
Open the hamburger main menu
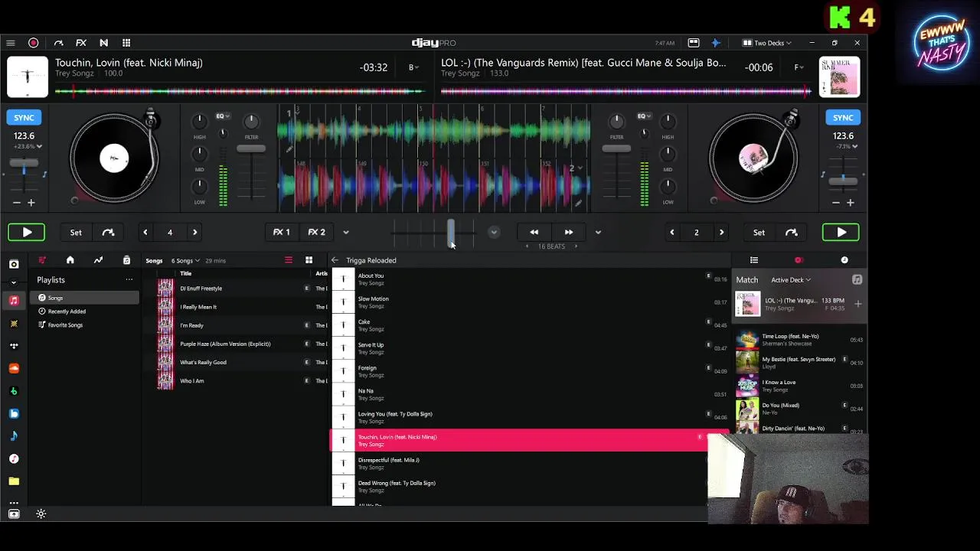[x=11, y=43]
